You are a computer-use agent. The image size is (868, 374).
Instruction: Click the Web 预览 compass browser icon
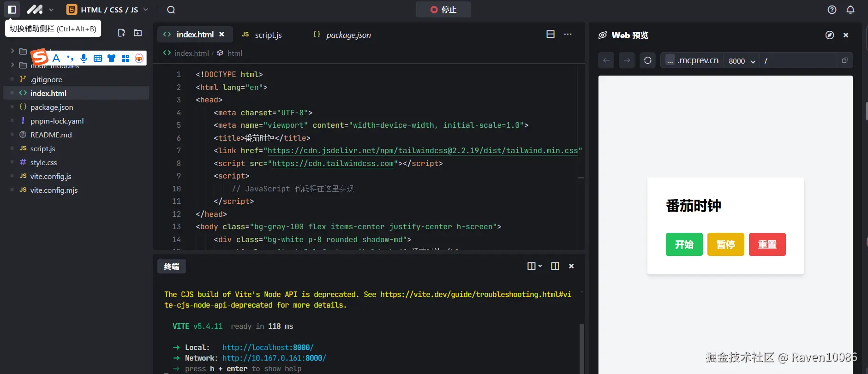[x=830, y=35]
